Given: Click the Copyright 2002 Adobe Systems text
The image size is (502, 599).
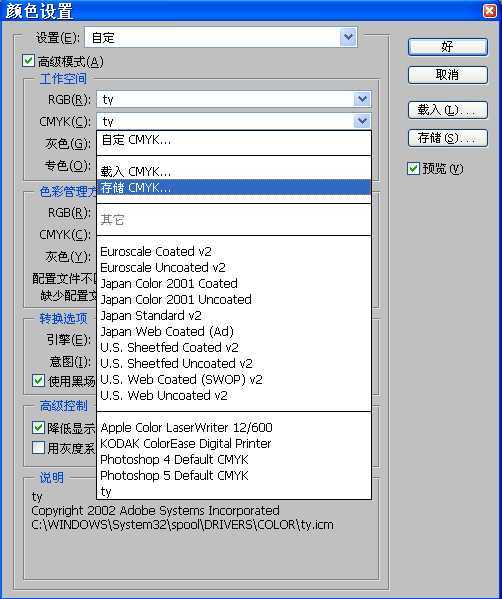Looking at the screenshot, I should [155, 510].
